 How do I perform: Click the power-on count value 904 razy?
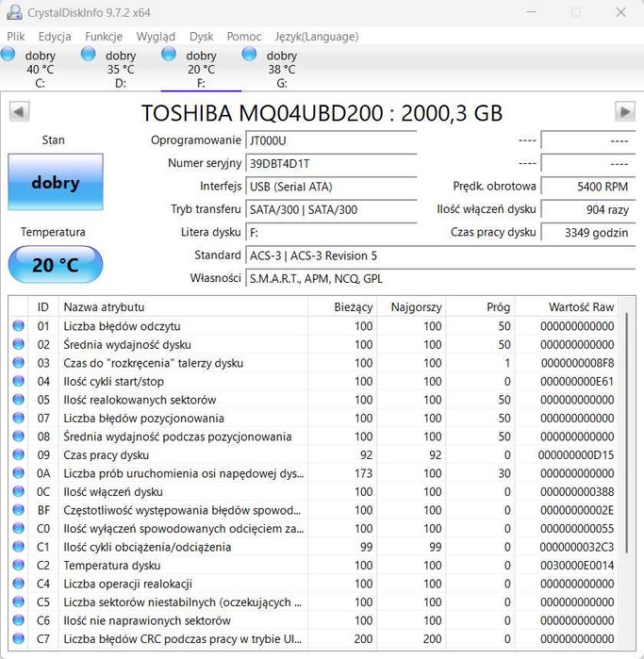[x=587, y=209]
